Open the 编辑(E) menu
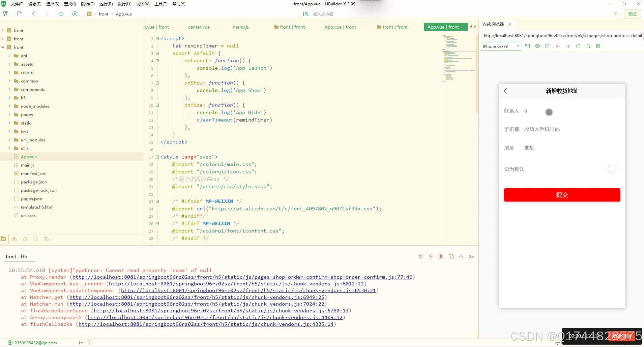Screen dimensions: 644x347 [35, 4]
